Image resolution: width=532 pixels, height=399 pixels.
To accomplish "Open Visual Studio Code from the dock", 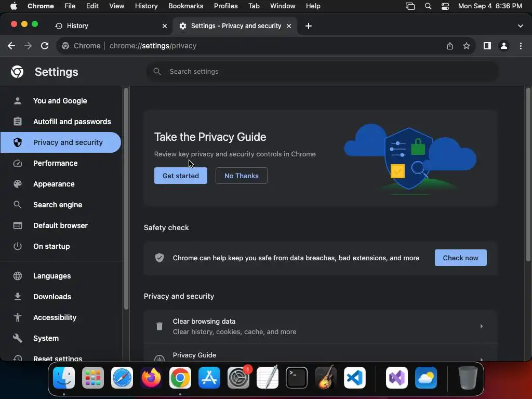I will point(355,378).
